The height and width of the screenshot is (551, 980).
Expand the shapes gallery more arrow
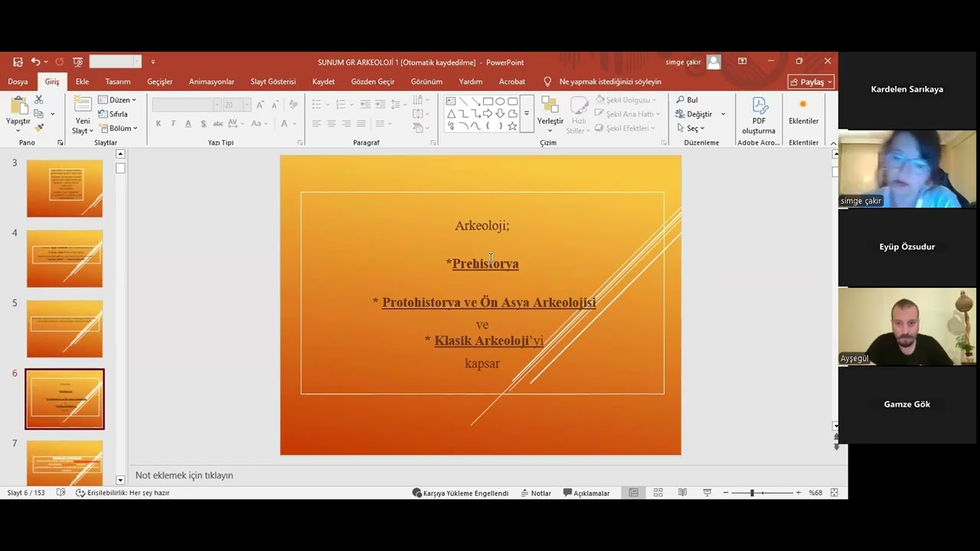pyautogui.click(x=526, y=114)
